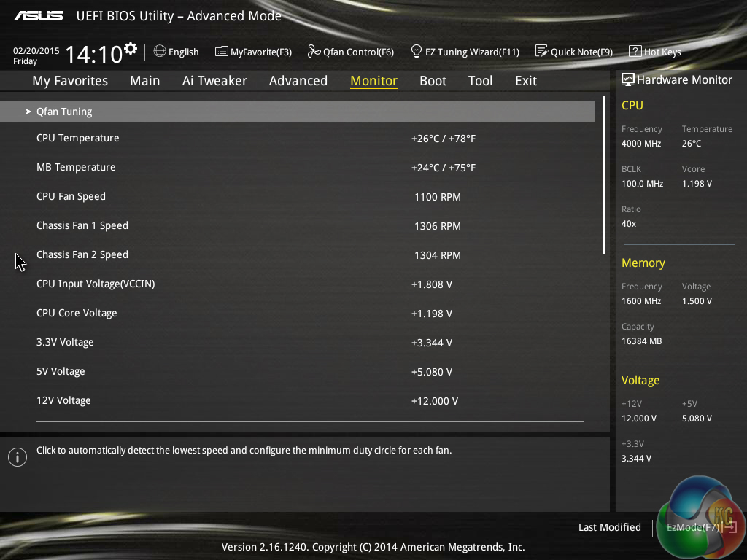The height and width of the screenshot is (560, 747).
Task: Select 12V Voltage row
Action: coord(298,400)
